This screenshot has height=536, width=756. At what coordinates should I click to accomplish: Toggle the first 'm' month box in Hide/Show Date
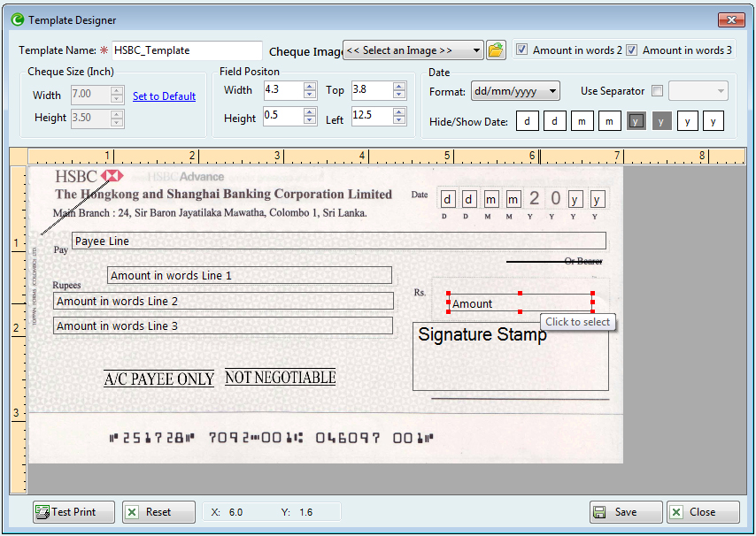point(582,121)
